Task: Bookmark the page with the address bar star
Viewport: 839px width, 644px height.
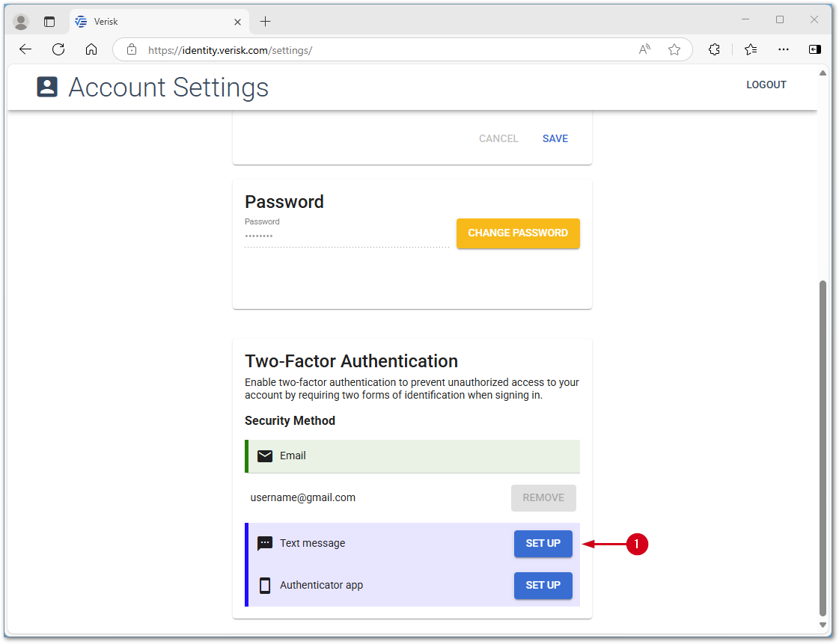Action: pyautogui.click(x=674, y=49)
